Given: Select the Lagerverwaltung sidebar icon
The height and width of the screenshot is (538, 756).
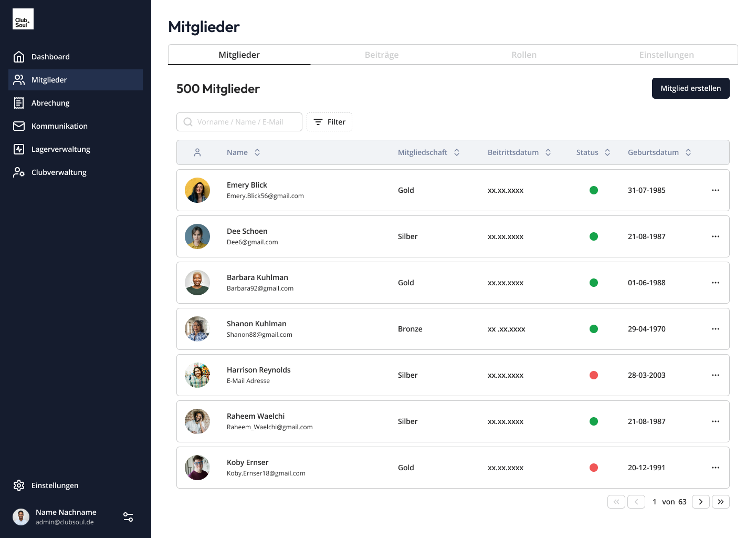Looking at the screenshot, I should pos(19,149).
